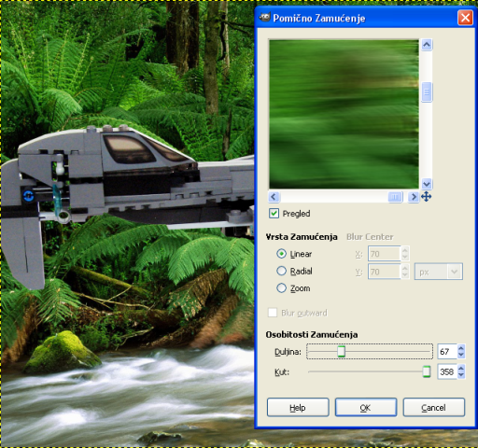This screenshot has height=448, width=478.
Task: Decrease Kut with the down stepper arrow
Action: 461,375
